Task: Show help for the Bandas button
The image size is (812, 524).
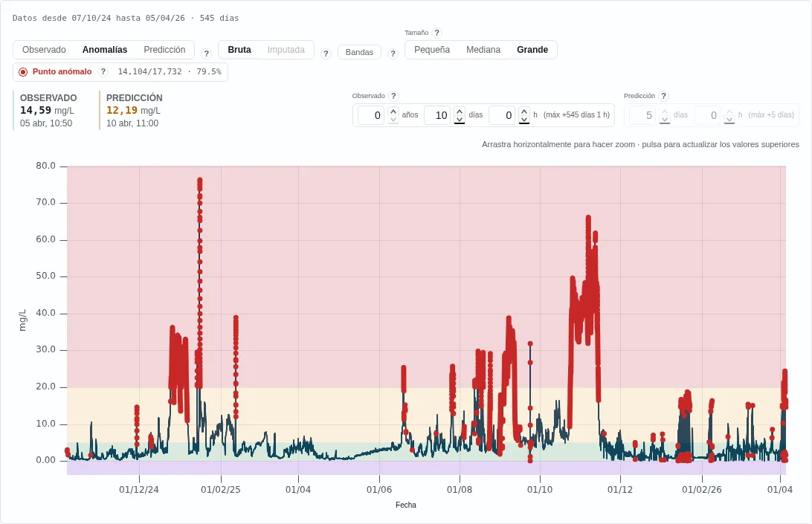Action: tap(393, 54)
